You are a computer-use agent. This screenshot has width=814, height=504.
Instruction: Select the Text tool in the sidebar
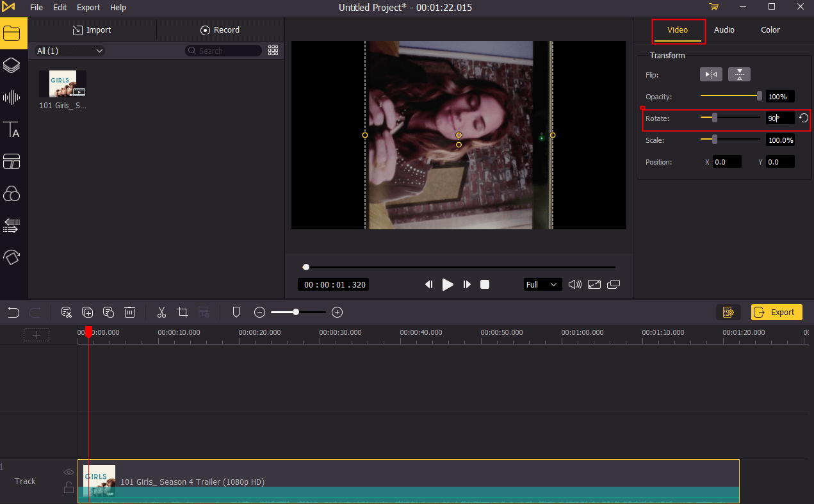(x=12, y=130)
